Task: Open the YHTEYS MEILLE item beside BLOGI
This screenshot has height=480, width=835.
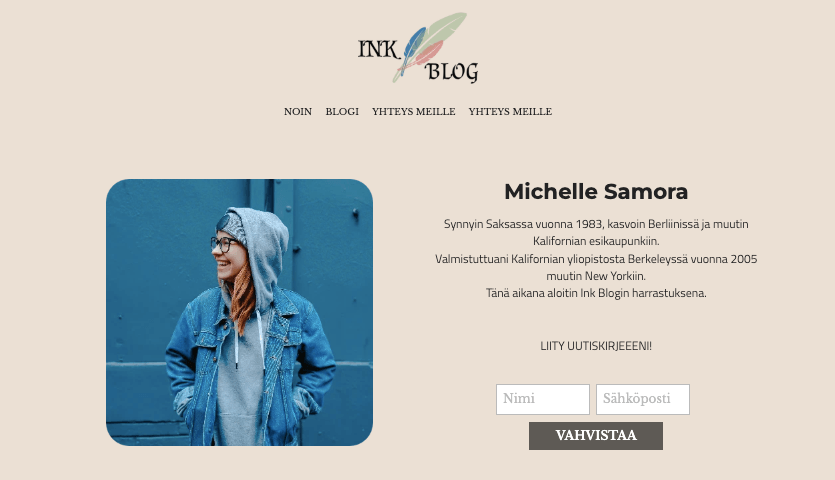Action: 414,112
